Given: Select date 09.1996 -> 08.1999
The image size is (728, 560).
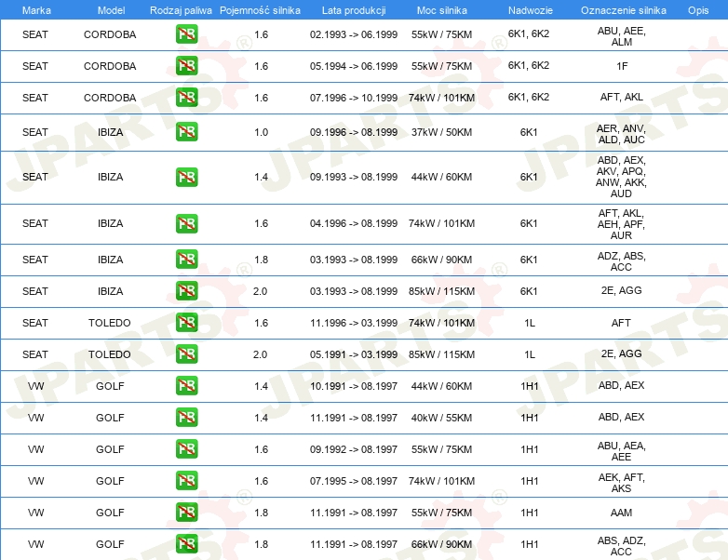Looking at the screenshot, I should (354, 132).
